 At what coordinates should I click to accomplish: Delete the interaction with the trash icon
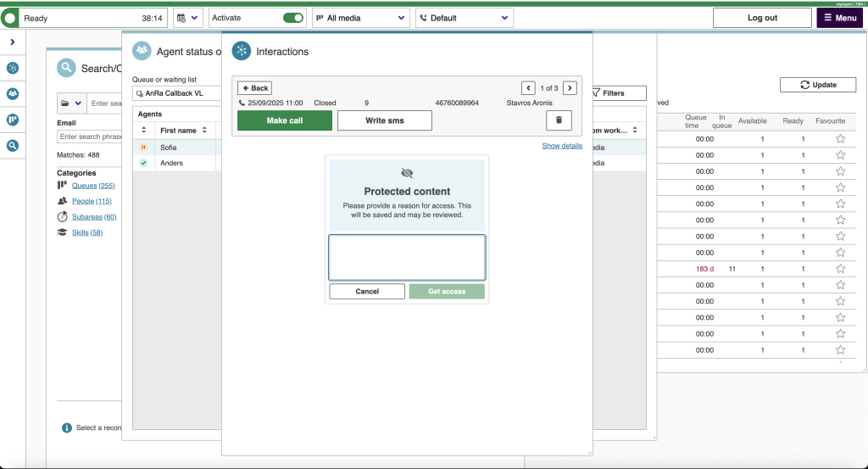559,120
